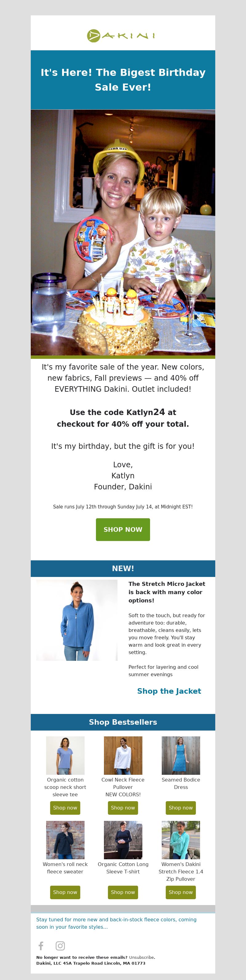Shop now under Women's roll neck fleece sweater
This screenshot has height=980, width=246.
(65, 892)
